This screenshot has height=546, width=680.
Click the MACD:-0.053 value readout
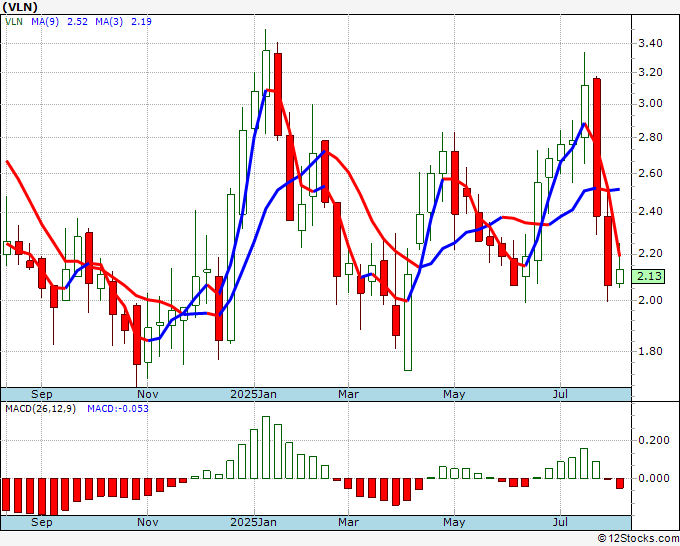tap(118, 409)
